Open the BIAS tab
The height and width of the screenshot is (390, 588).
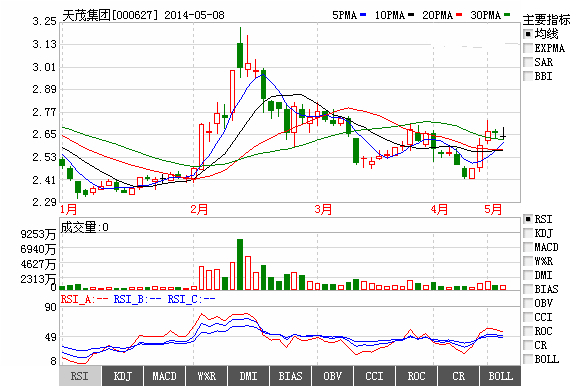pos(291,376)
